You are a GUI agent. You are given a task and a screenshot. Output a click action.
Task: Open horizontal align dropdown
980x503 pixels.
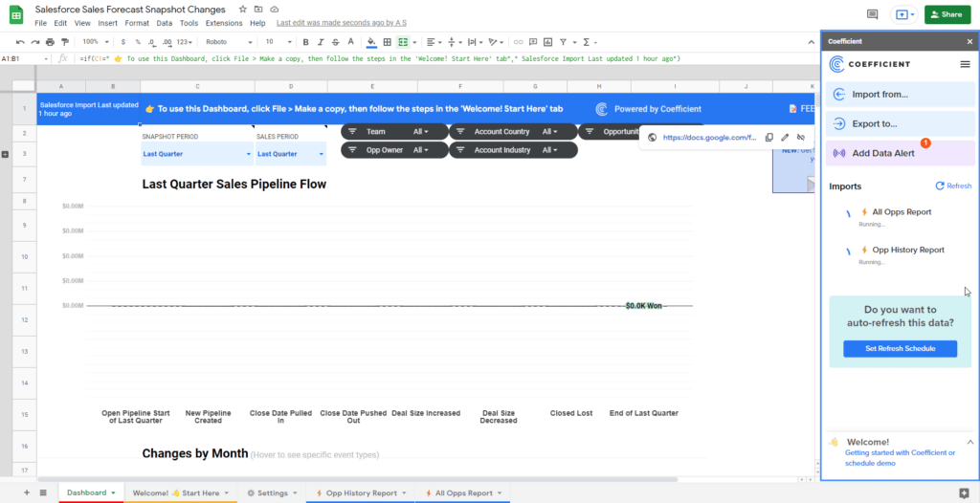(434, 42)
